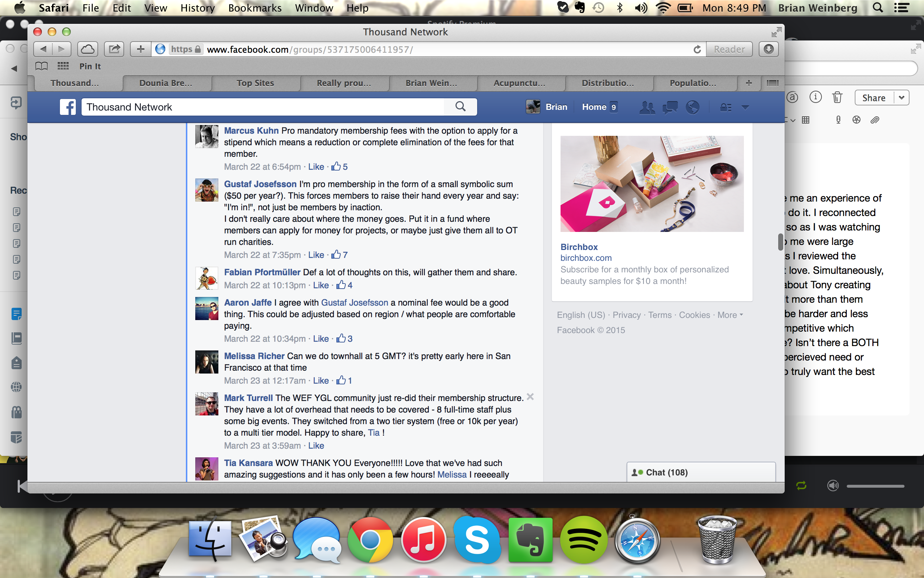Click attachment paperclip icon in Evernote window
Screen dimensions: 924x578
click(x=875, y=120)
